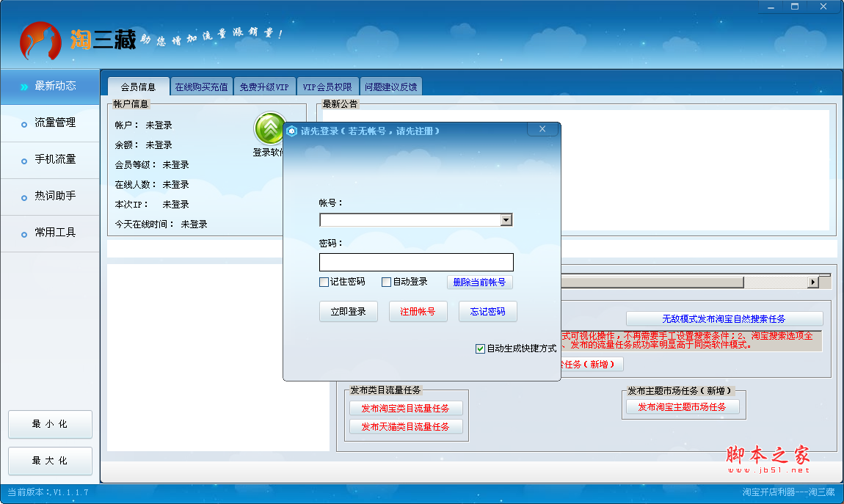Click the horizontal scrollbar right arrow
Image resolution: width=844 pixels, height=504 pixels.
(812, 282)
